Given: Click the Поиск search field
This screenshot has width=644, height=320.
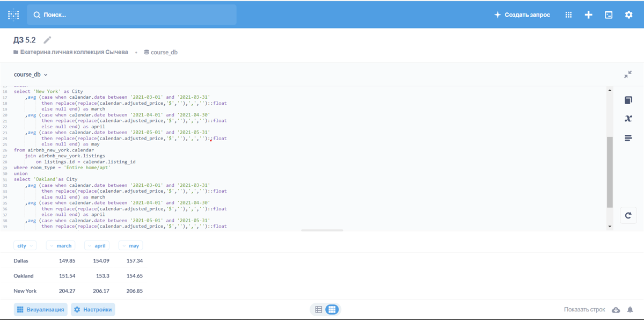Looking at the screenshot, I should click(131, 15).
